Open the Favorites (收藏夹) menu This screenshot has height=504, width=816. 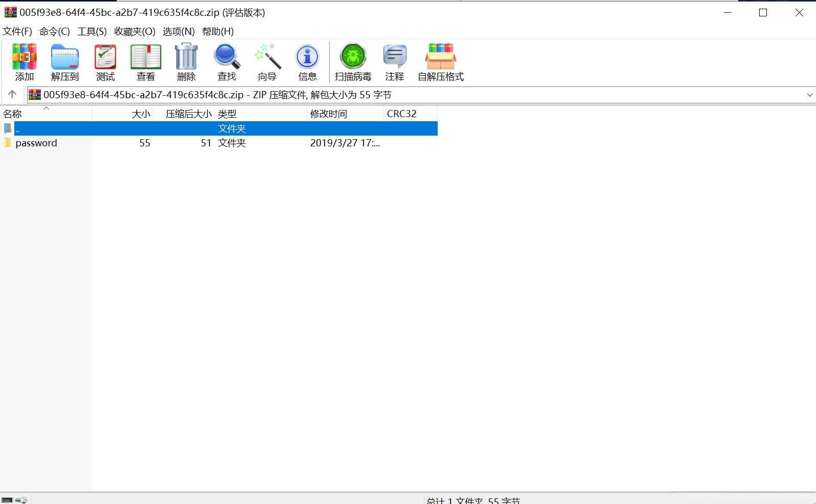(135, 32)
